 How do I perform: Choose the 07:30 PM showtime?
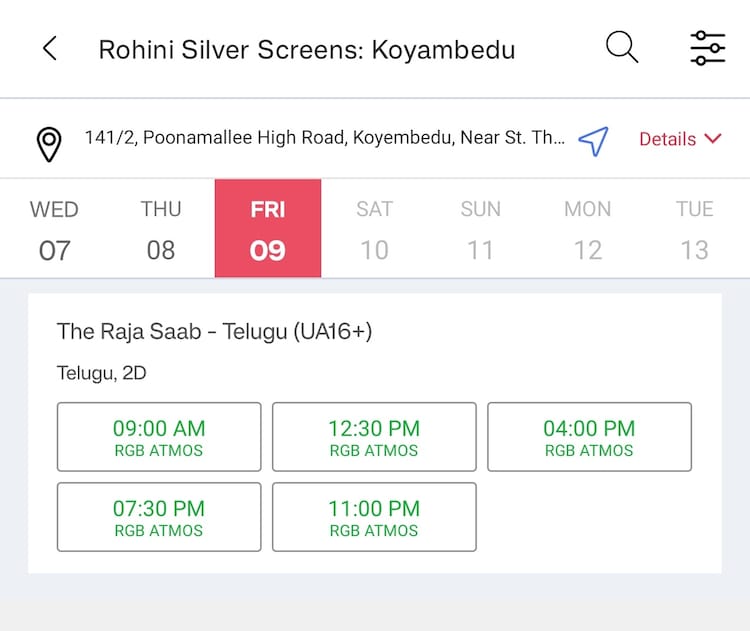159,517
